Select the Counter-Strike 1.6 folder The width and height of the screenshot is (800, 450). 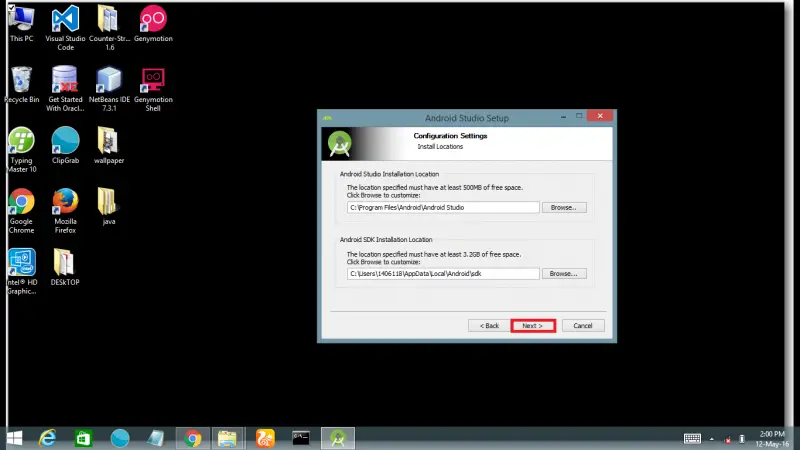pyautogui.click(x=109, y=28)
